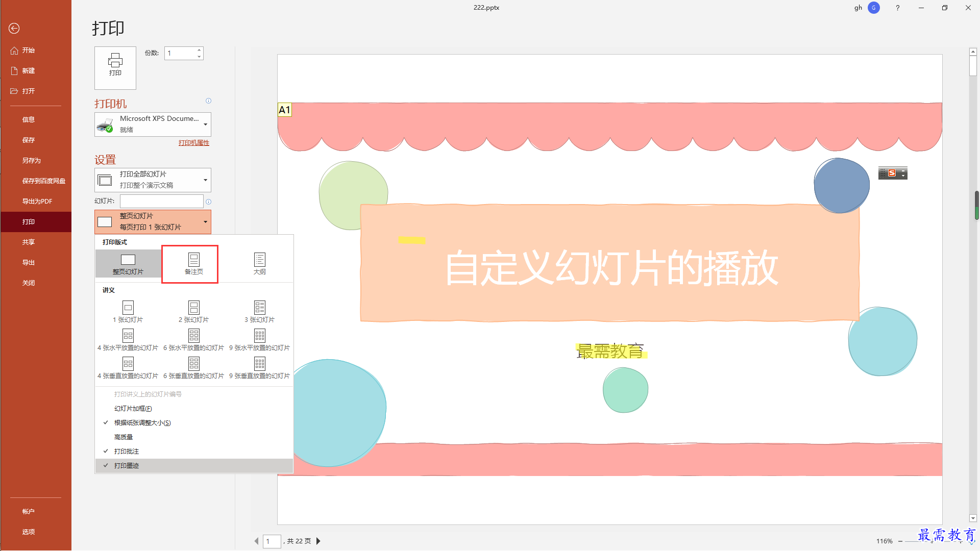The image size is (980, 551).
Task: Click the preview scrollbar down arrow
Action: (973, 518)
